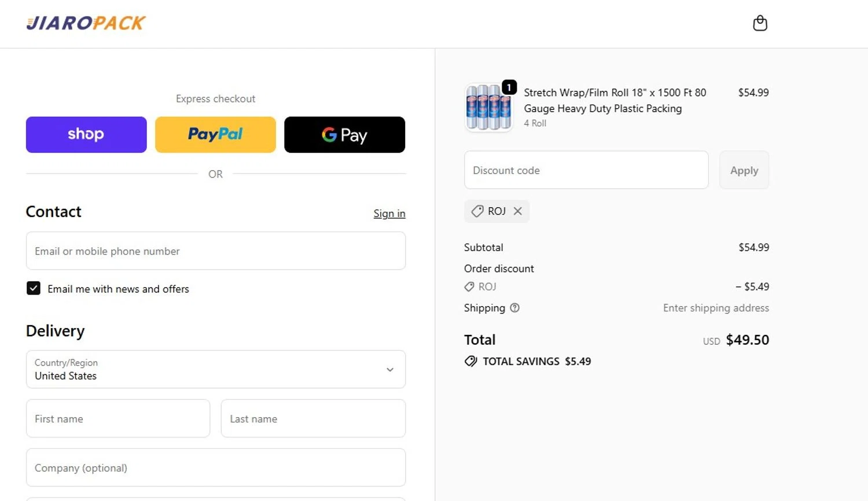Focus the Last name field
The height and width of the screenshot is (501, 868).
(x=313, y=418)
